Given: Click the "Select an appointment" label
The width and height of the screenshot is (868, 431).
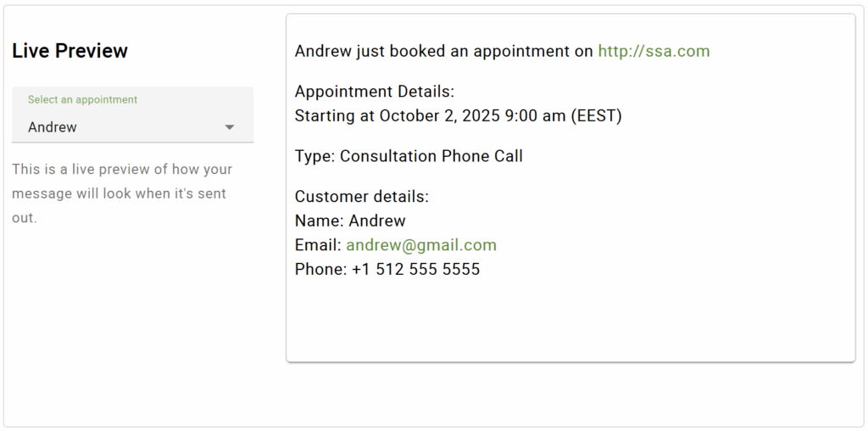Looking at the screenshot, I should [x=82, y=99].
